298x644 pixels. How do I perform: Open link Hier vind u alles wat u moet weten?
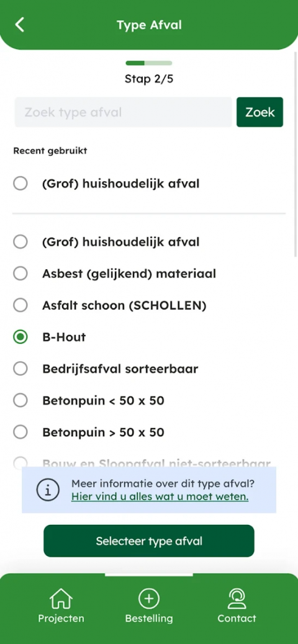[x=160, y=496]
